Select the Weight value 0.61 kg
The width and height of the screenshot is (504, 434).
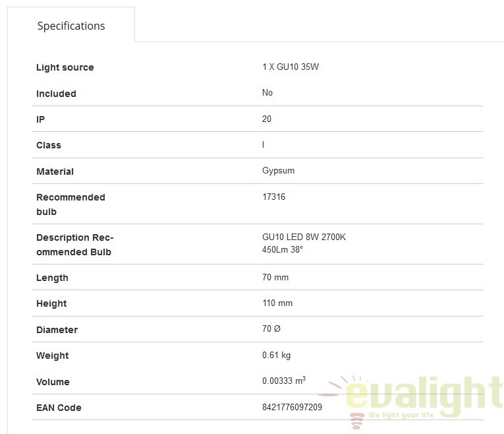(x=276, y=355)
